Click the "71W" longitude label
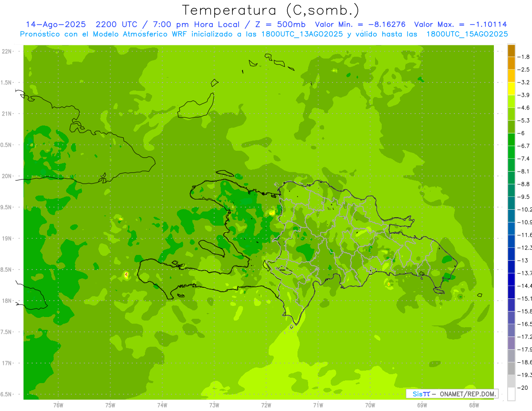The width and height of the screenshot is (532, 411). 318,405
